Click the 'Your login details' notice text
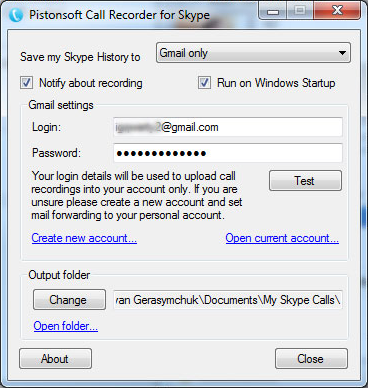Screen dimensions: 368x388 [137, 195]
